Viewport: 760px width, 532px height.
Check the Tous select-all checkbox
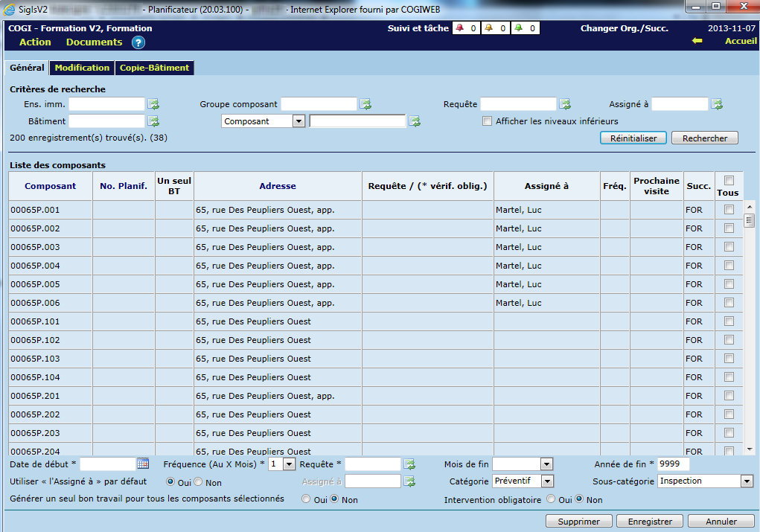click(x=729, y=180)
